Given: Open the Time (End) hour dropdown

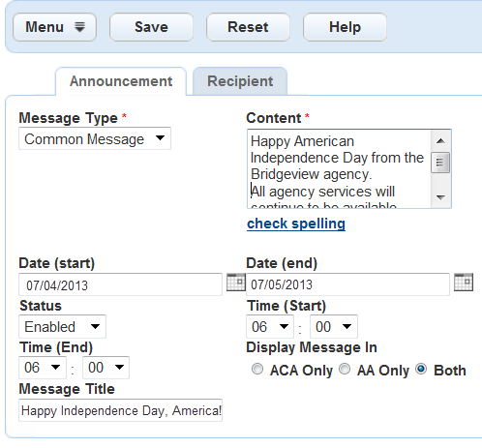Looking at the screenshot, I should click(x=43, y=368).
